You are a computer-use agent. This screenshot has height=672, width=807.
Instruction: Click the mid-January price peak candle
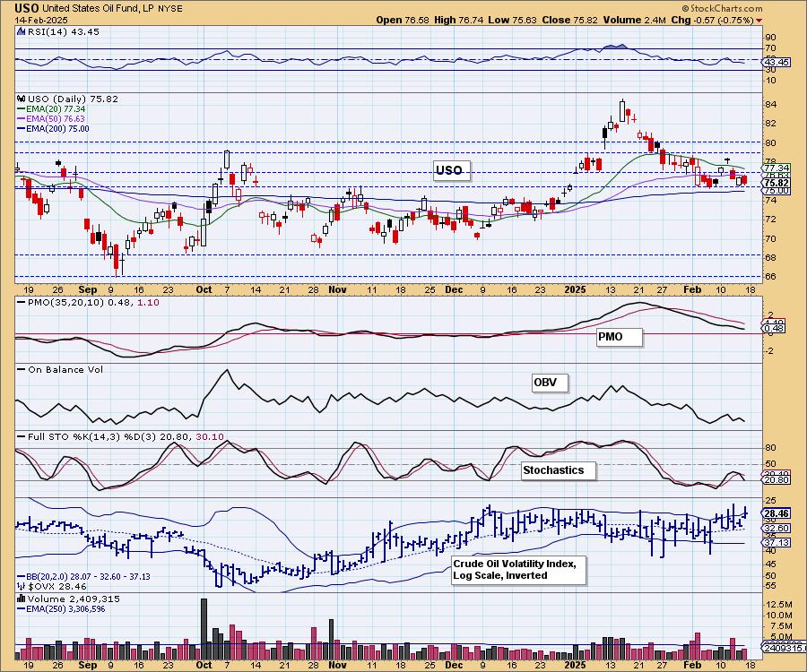point(622,110)
